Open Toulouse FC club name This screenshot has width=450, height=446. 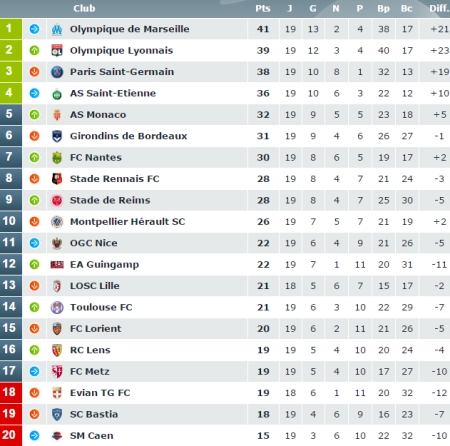click(101, 307)
